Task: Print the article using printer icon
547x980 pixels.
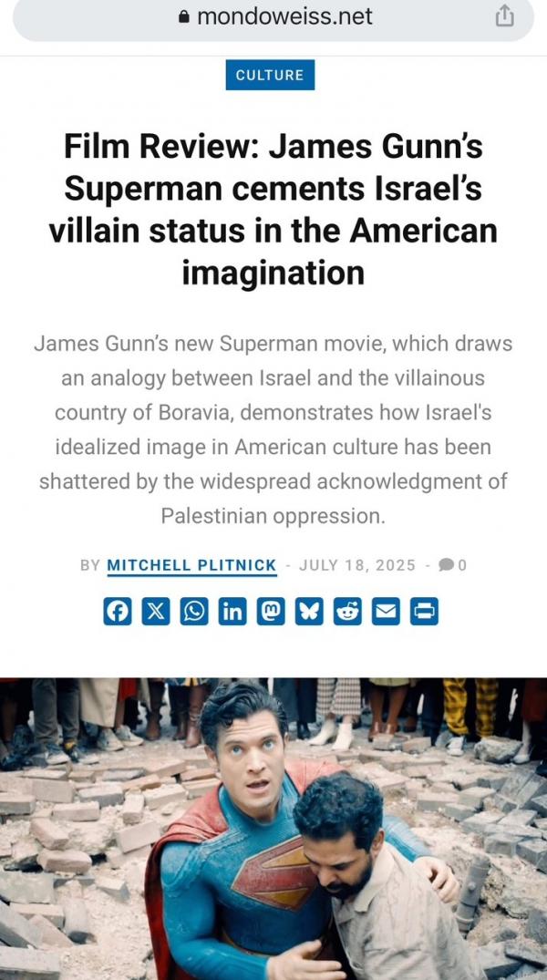Action: coord(424,612)
